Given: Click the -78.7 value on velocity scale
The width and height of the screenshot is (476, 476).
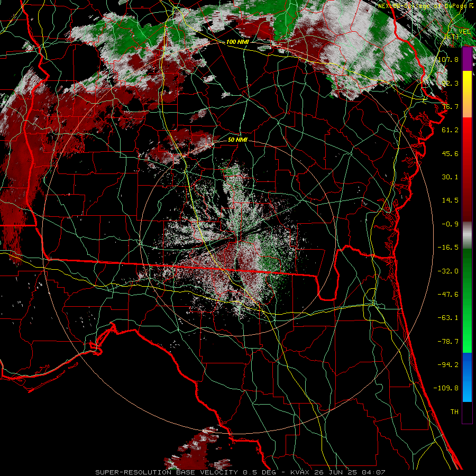Looking at the screenshot, I should point(448,342).
